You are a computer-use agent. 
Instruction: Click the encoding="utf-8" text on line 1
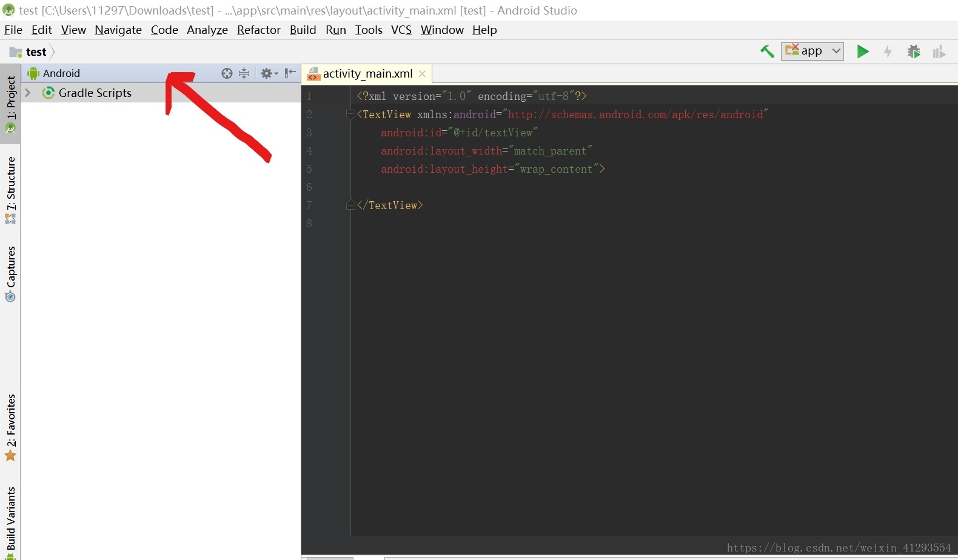click(526, 96)
